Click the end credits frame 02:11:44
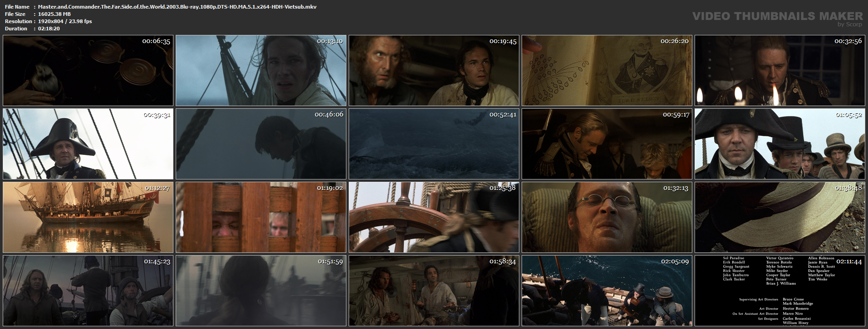This screenshot has width=868, height=329. click(780, 291)
